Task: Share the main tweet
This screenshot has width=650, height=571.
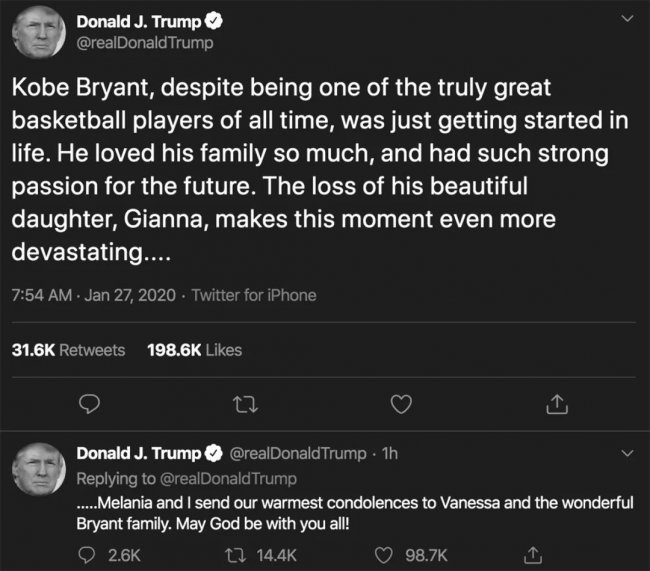Action: click(559, 403)
